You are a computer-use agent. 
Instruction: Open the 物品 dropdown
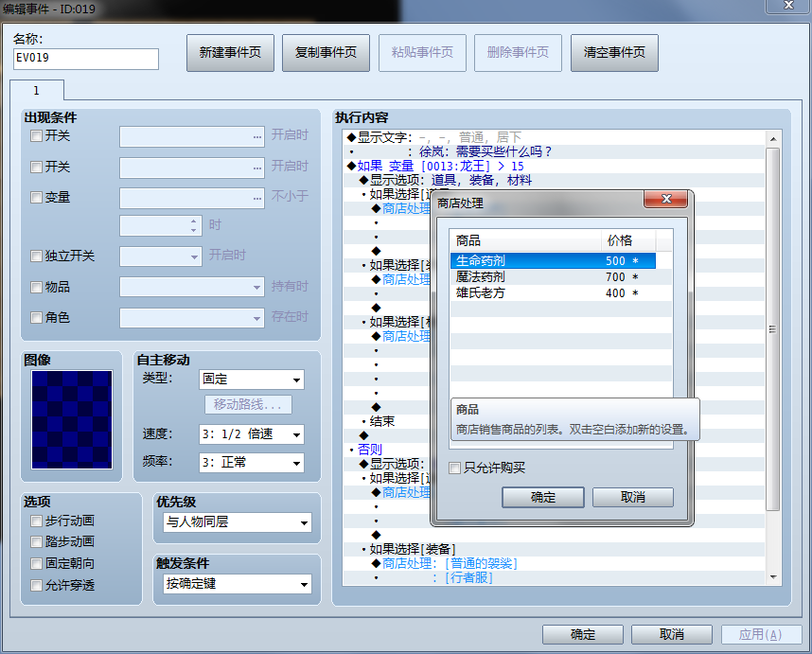pos(192,287)
